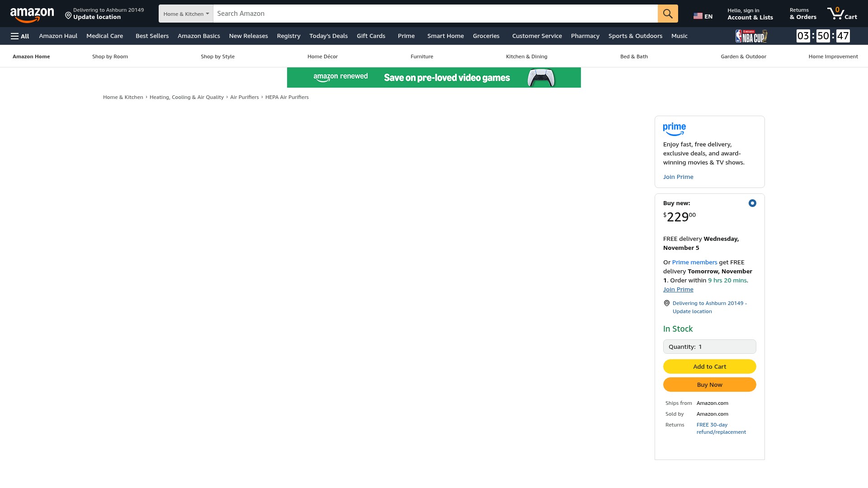Go to Medical Care
The width and height of the screenshot is (868, 488).
tap(105, 36)
